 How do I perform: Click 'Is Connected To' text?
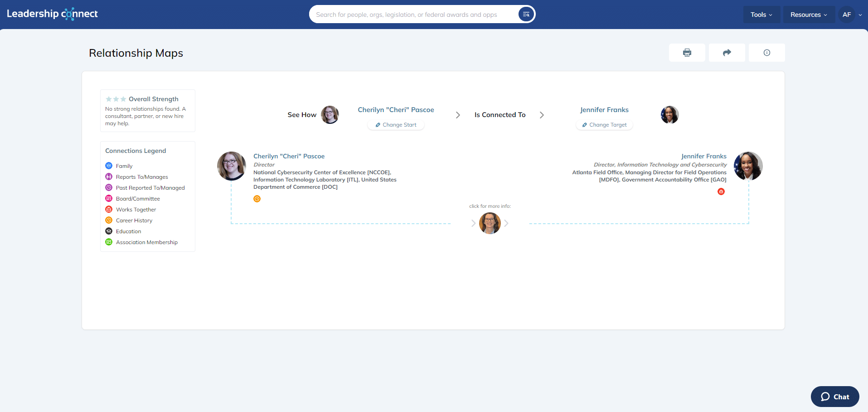click(x=500, y=115)
